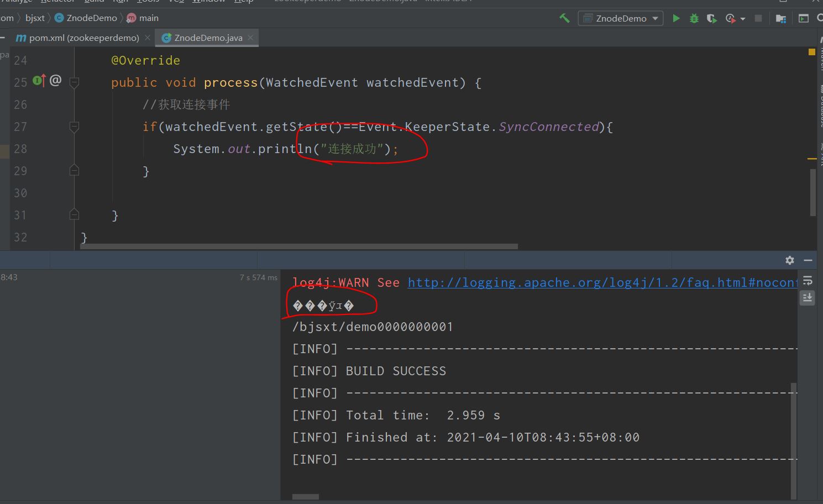Close the pom.xml (zookeeperdemo) tab
This screenshot has height=504, width=823.
(147, 38)
